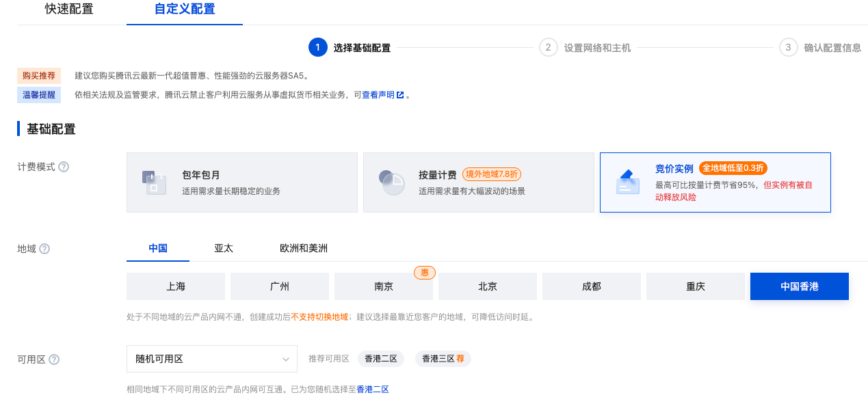Click the 竞价实例 gavel icon
Viewport: 868px width, 408px height.
coord(628,182)
